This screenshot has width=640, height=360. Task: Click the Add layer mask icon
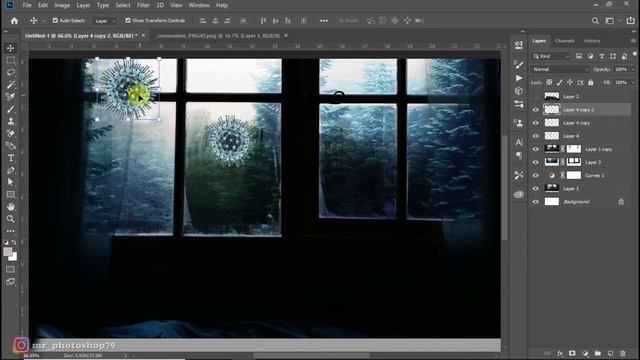coord(572,353)
